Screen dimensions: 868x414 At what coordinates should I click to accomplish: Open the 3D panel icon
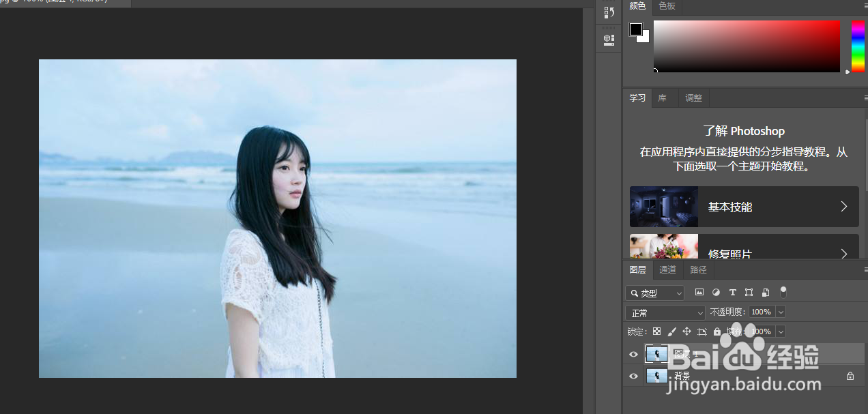[609, 40]
